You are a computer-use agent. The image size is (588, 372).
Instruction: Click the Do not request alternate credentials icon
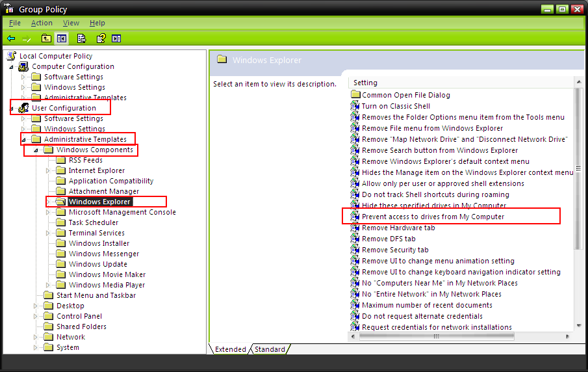355,316
